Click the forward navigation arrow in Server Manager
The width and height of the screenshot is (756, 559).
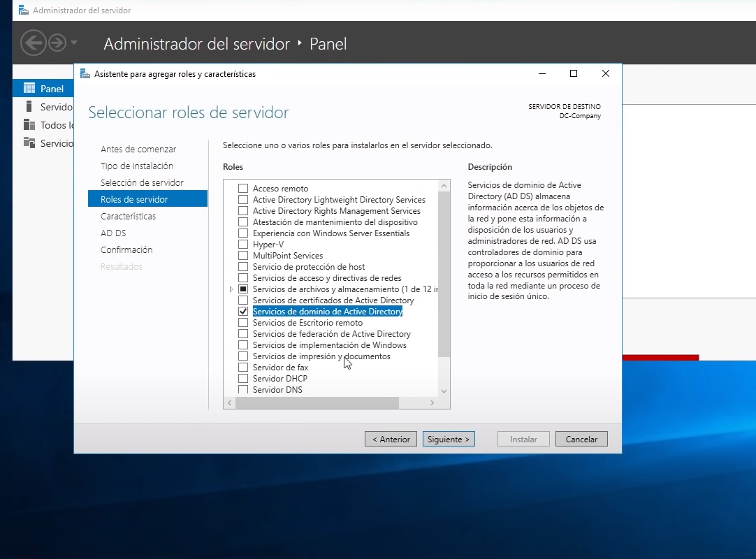tap(57, 43)
